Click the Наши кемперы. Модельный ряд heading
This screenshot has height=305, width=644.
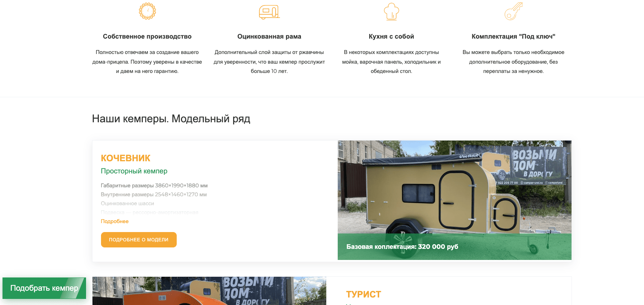171,119
